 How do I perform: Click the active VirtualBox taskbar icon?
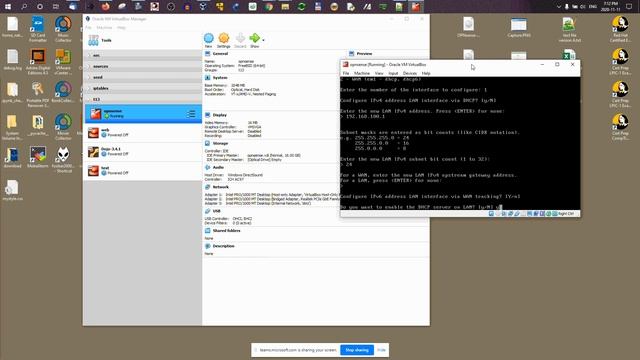415,7
